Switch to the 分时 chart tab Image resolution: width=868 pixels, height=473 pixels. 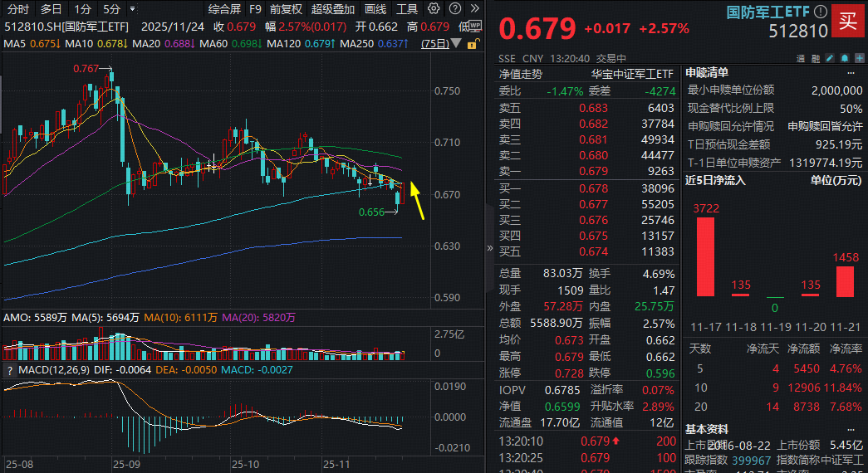pos(17,9)
